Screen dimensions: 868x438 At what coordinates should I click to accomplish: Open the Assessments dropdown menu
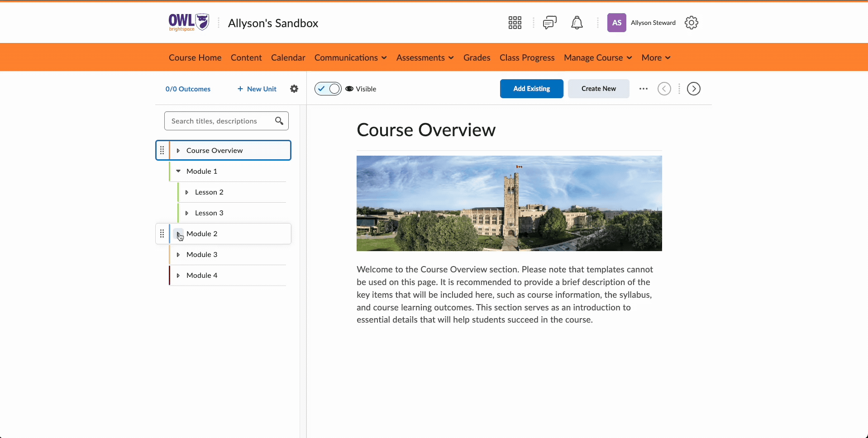(x=424, y=57)
